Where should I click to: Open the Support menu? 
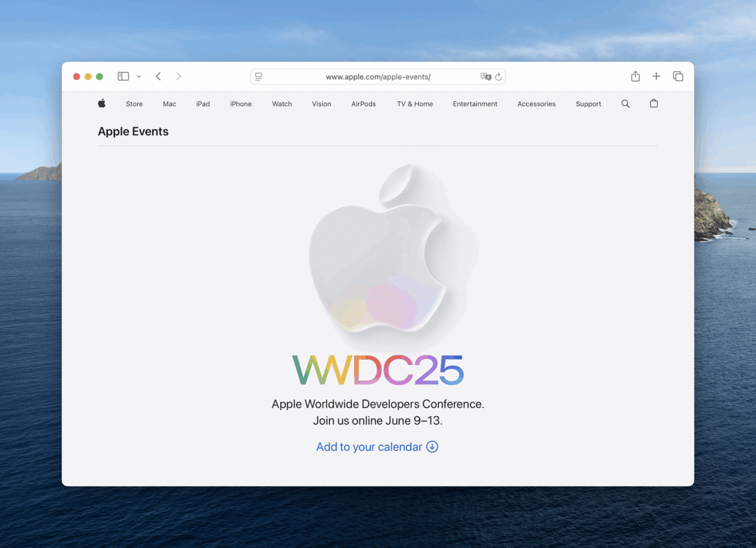click(x=589, y=104)
